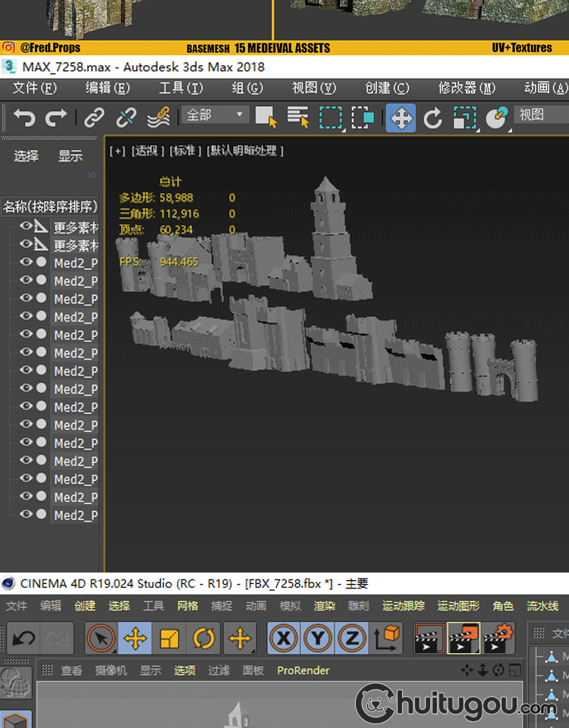Expand the [+] viewport general menu
This screenshot has height=728, width=569.
118,151
